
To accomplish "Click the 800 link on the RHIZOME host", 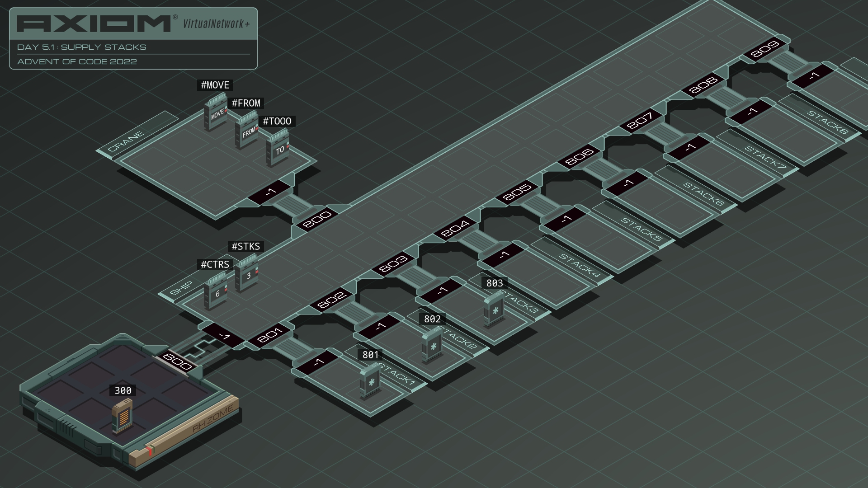I will (177, 362).
